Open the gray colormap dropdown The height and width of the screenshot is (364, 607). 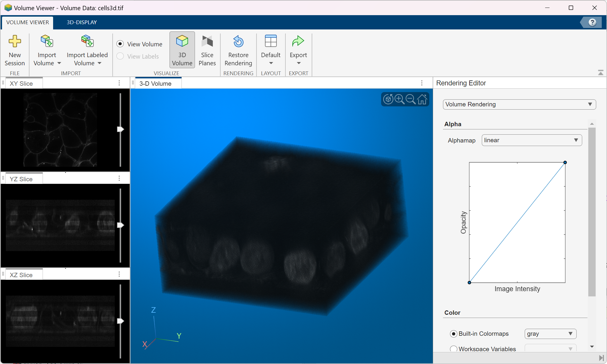tap(550, 334)
